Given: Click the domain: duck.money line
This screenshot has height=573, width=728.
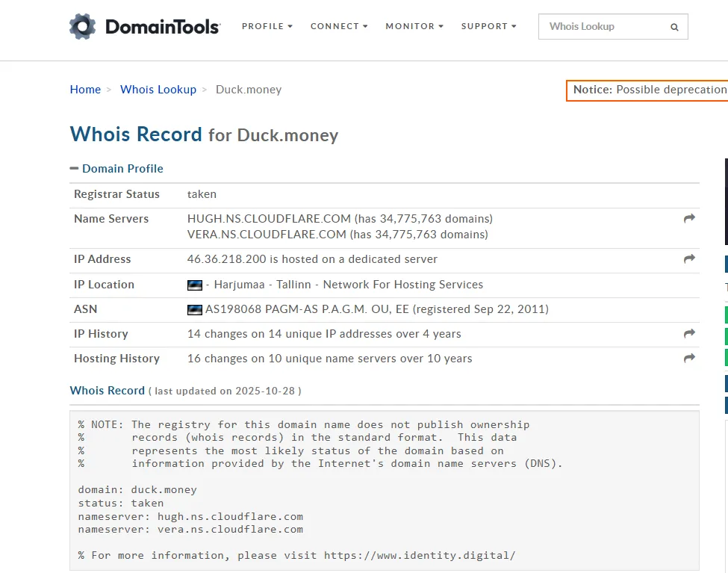Looking at the screenshot, I should tap(137, 490).
